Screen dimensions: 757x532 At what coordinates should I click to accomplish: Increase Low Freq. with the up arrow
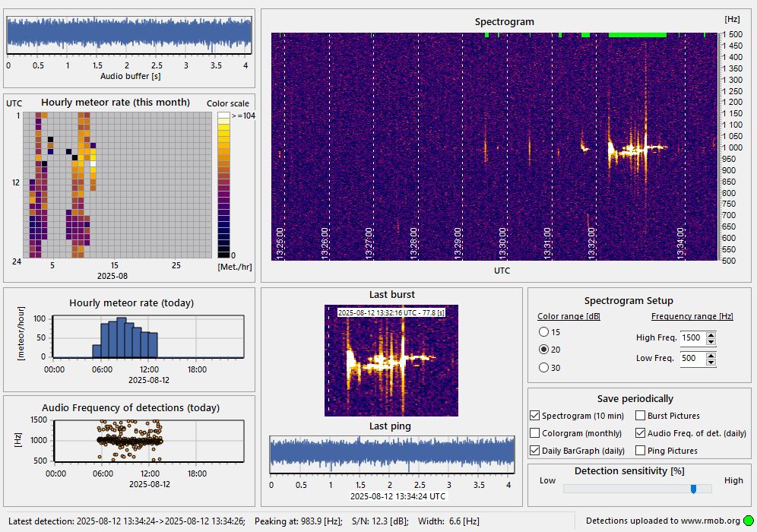[x=711, y=356]
